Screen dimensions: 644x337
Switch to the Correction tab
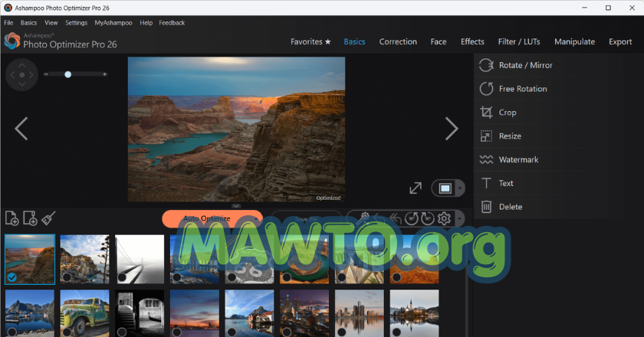(398, 41)
